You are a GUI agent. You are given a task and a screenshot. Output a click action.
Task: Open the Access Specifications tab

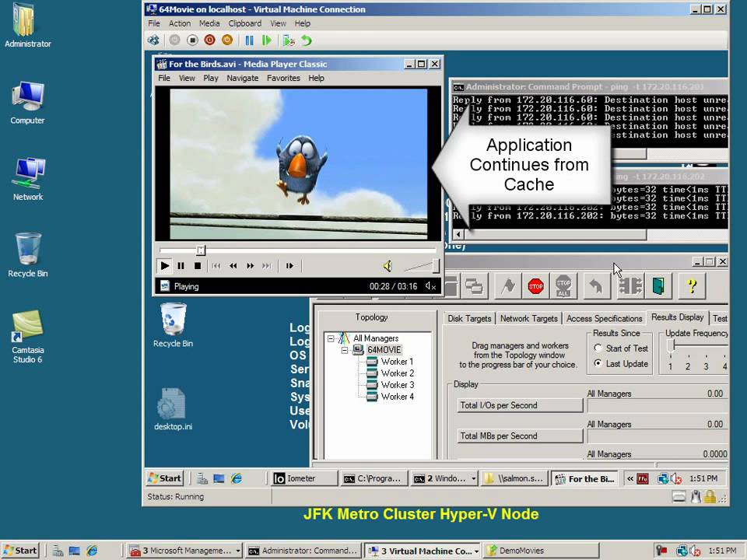(604, 319)
